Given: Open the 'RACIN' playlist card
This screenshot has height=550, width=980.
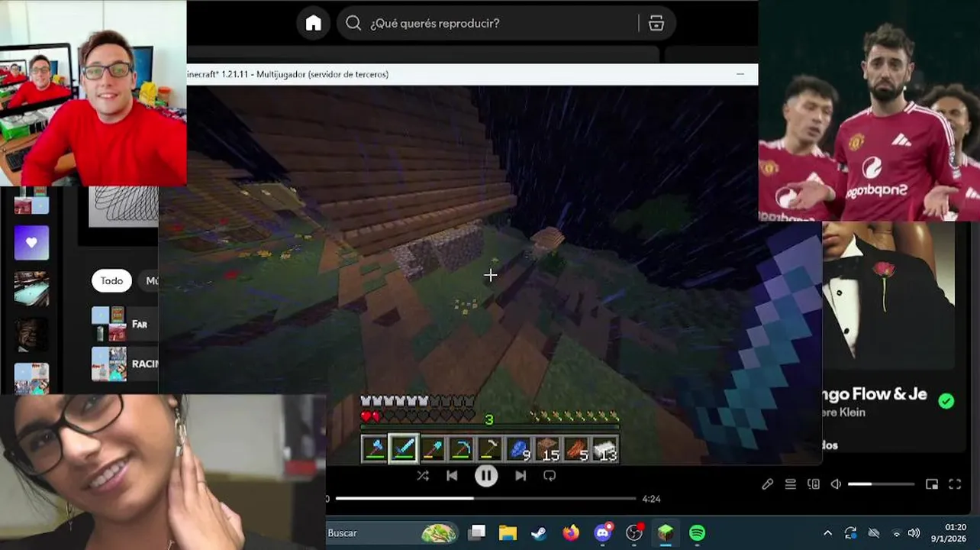Looking at the screenshot, I should coord(124,364).
